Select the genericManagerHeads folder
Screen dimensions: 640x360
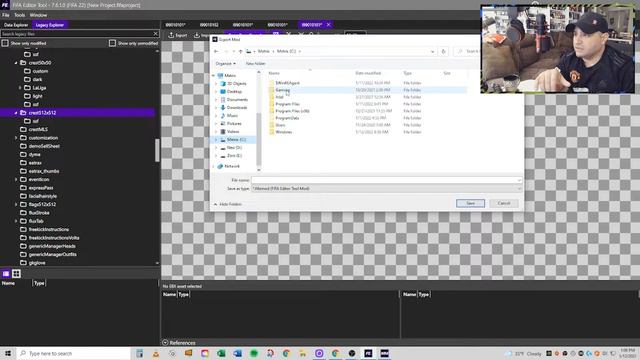[x=52, y=246]
